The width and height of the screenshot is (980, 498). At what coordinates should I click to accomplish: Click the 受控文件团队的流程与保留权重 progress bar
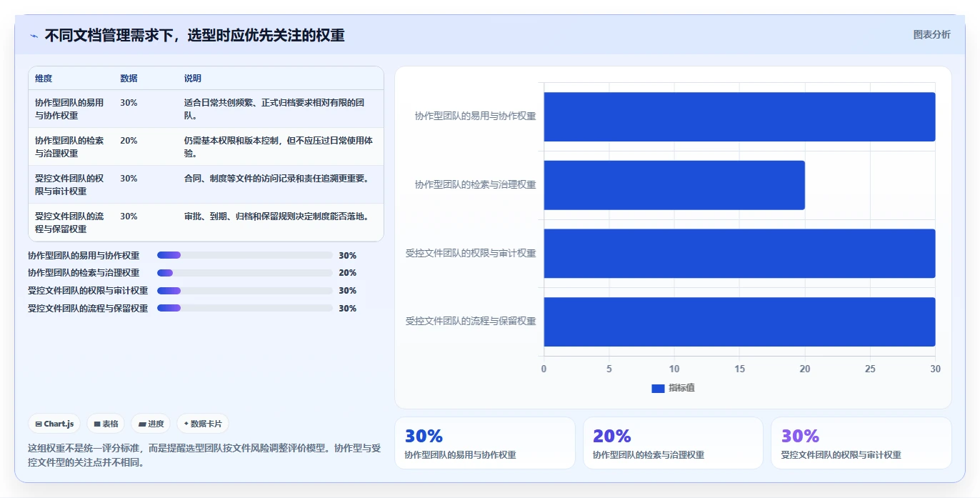[245, 309]
